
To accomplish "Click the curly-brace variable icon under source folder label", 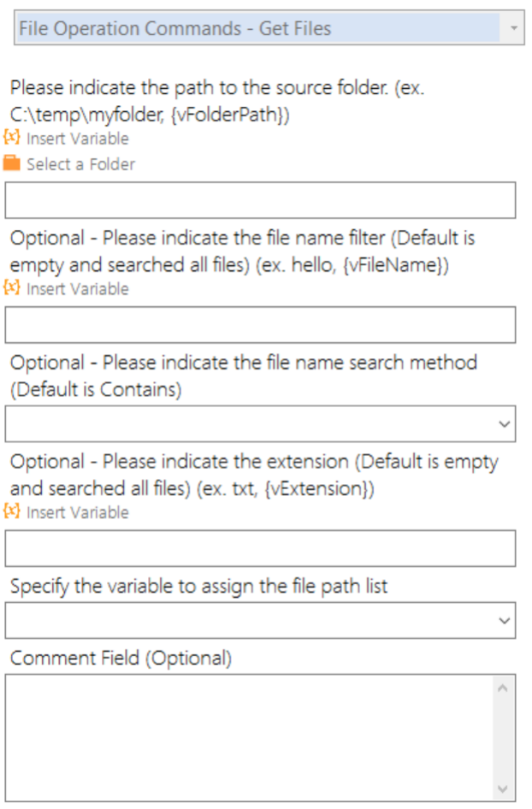I will [x=11, y=138].
